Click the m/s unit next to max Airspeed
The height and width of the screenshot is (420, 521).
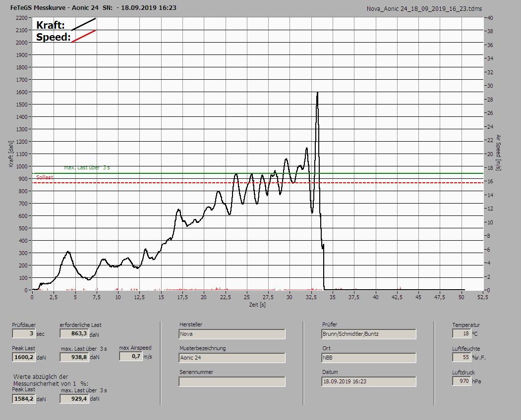coord(148,357)
